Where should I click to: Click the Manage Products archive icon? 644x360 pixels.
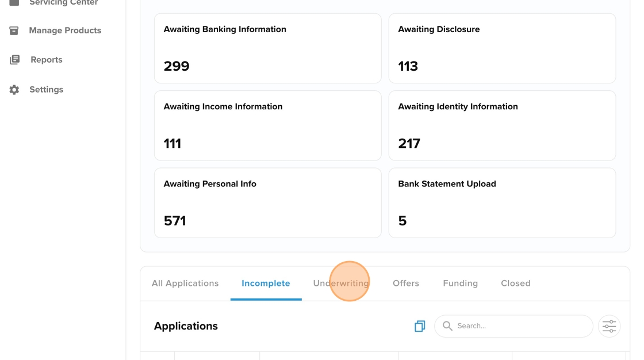pyautogui.click(x=14, y=30)
